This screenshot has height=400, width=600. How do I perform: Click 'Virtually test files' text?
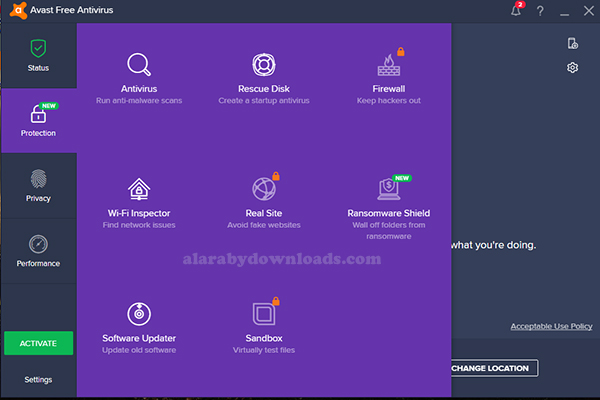[x=264, y=350]
